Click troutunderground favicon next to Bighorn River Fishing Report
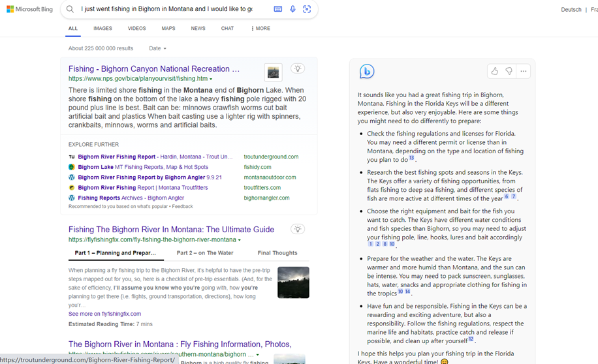Screen dimensions: 598x364 pos(72,157)
